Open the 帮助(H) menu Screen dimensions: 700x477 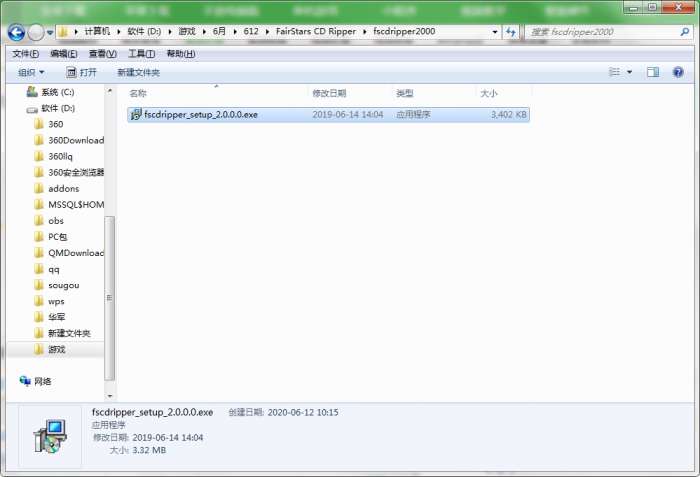click(181, 54)
